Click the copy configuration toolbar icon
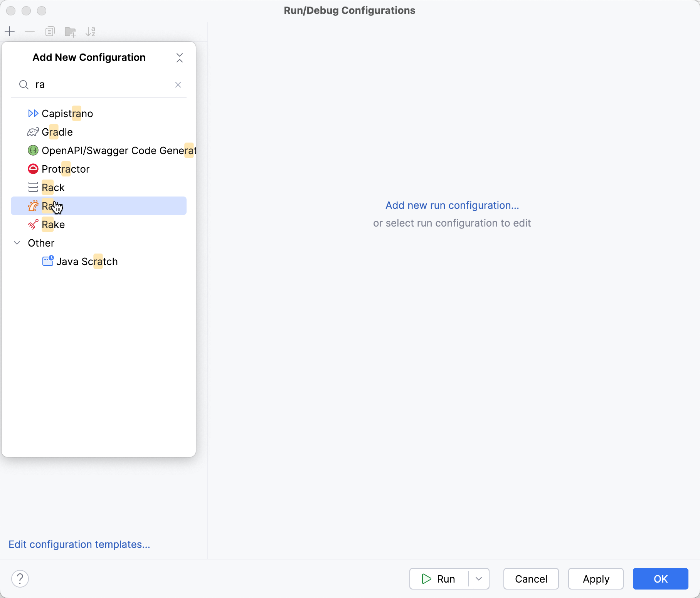The width and height of the screenshot is (700, 598). (50, 31)
